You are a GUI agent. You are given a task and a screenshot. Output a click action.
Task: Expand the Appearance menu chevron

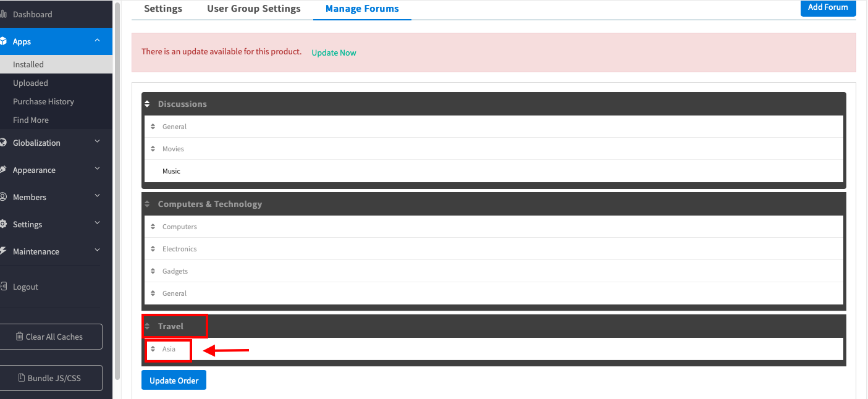97,169
